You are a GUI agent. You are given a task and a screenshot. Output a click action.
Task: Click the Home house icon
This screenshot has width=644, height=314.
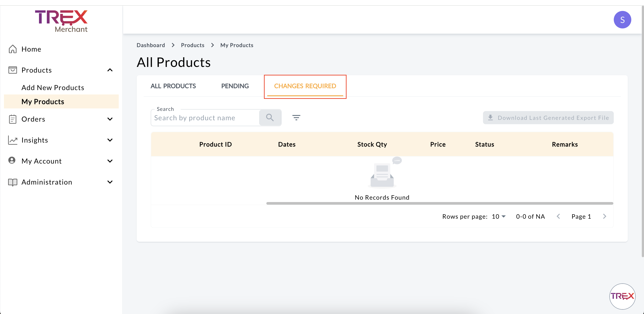(12, 49)
